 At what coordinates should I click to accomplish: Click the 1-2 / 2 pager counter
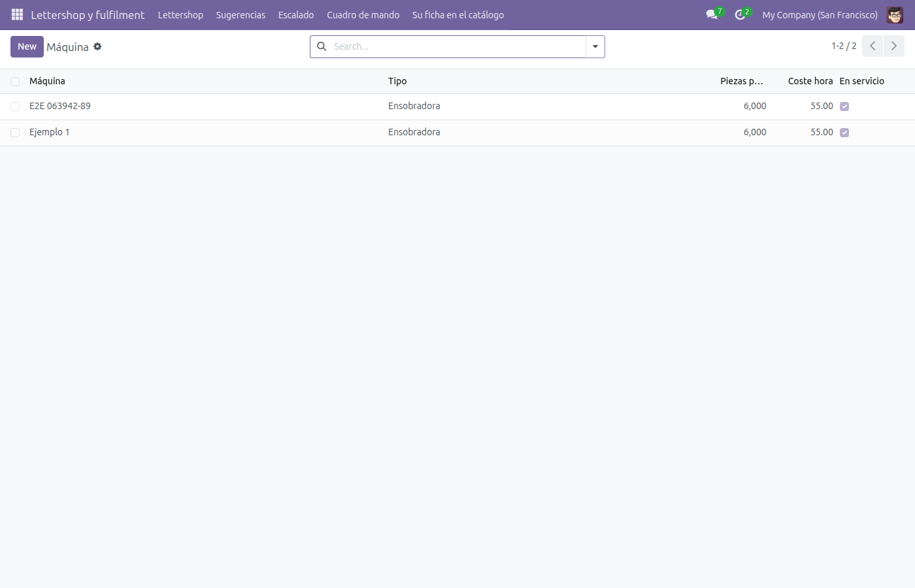[x=844, y=46]
